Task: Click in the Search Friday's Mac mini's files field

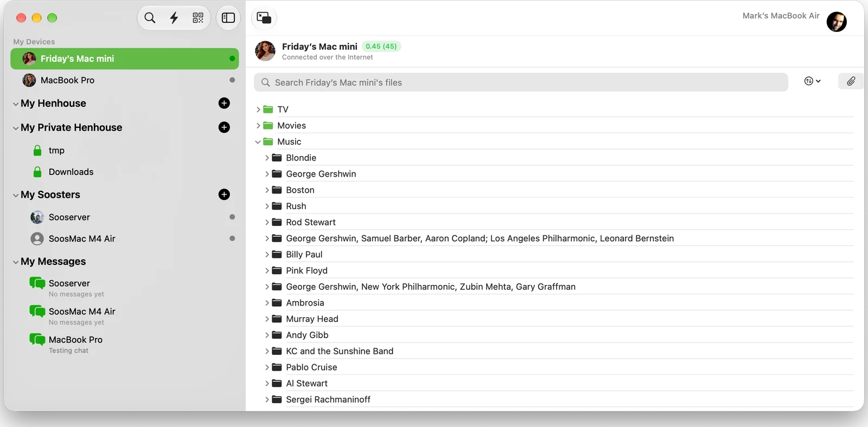Action: point(521,82)
